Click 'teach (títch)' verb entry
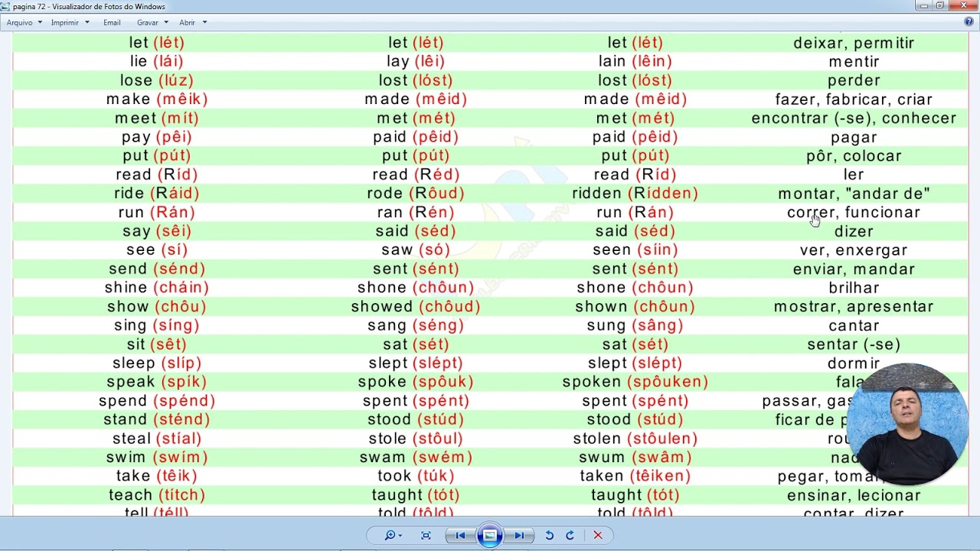This screenshot has height=551, width=980. [x=157, y=495]
